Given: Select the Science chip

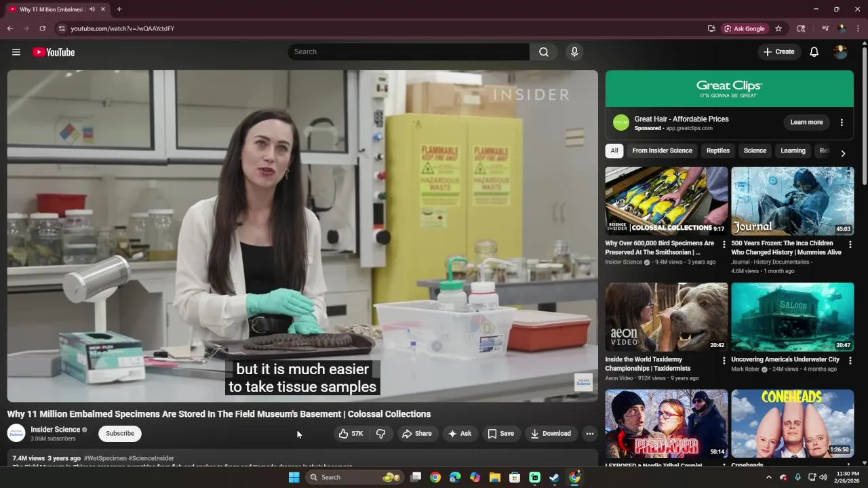Looking at the screenshot, I should click(755, 150).
